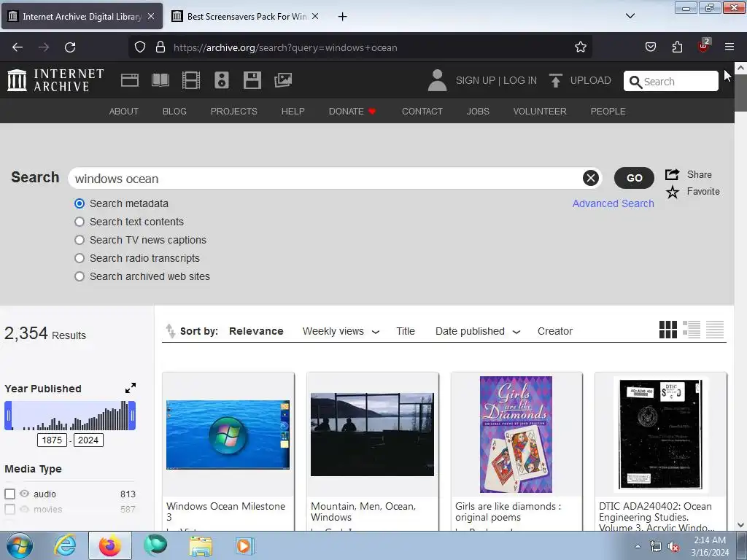Viewport: 747px width, 560px height.
Task: Toggle eye icon for audio filter
Action: click(24, 494)
